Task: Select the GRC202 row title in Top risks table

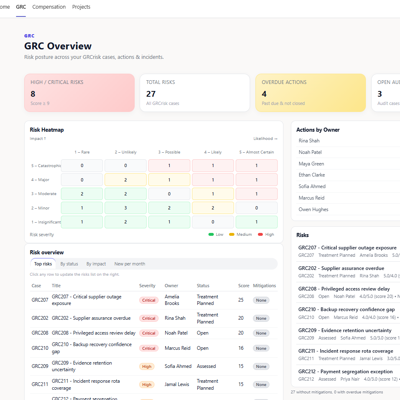Action: 91,318
